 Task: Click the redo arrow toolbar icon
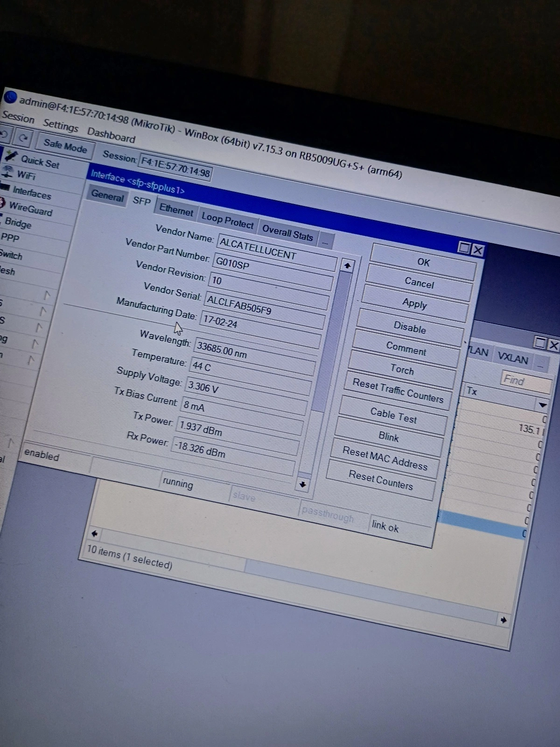coord(24,138)
